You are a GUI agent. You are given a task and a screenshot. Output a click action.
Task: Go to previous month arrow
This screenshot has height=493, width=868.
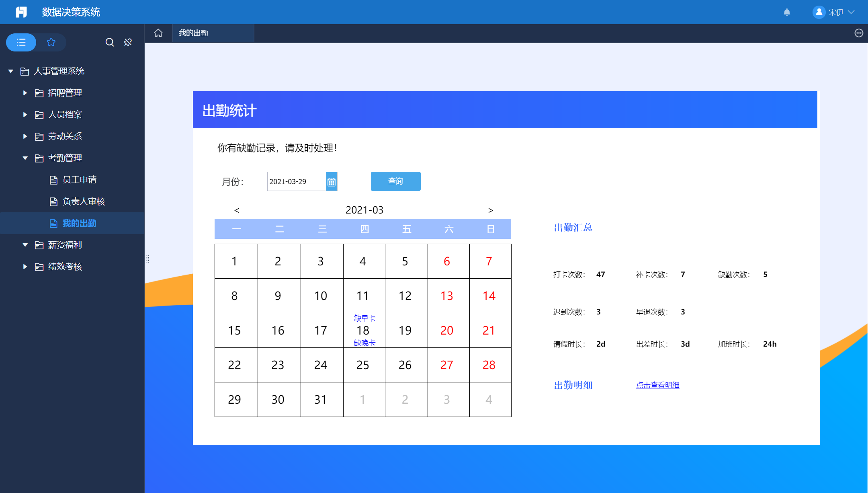pos(237,210)
